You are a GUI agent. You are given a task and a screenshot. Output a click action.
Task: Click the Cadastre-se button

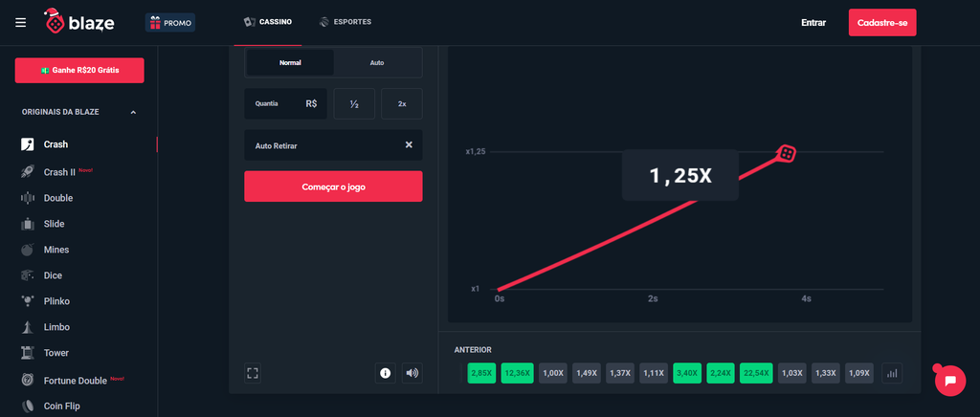[x=882, y=22]
